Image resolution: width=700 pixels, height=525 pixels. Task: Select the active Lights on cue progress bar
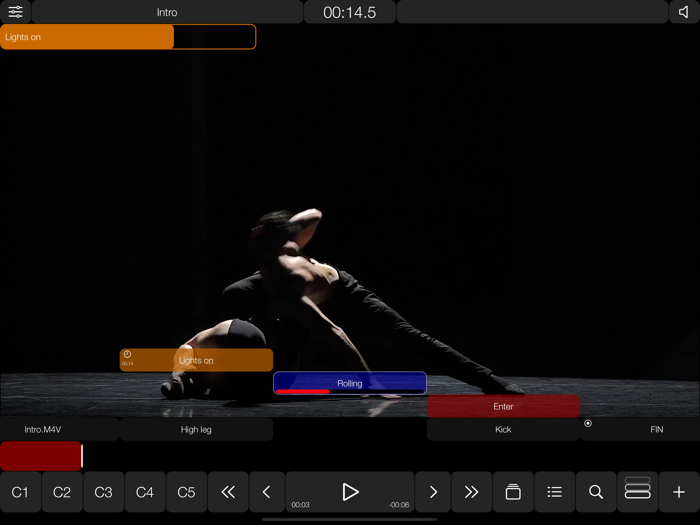point(128,37)
